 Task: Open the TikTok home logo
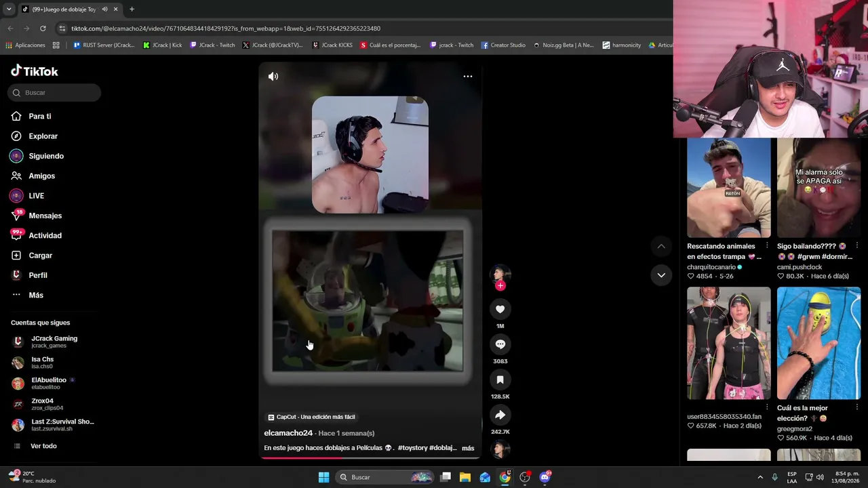tap(35, 71)
